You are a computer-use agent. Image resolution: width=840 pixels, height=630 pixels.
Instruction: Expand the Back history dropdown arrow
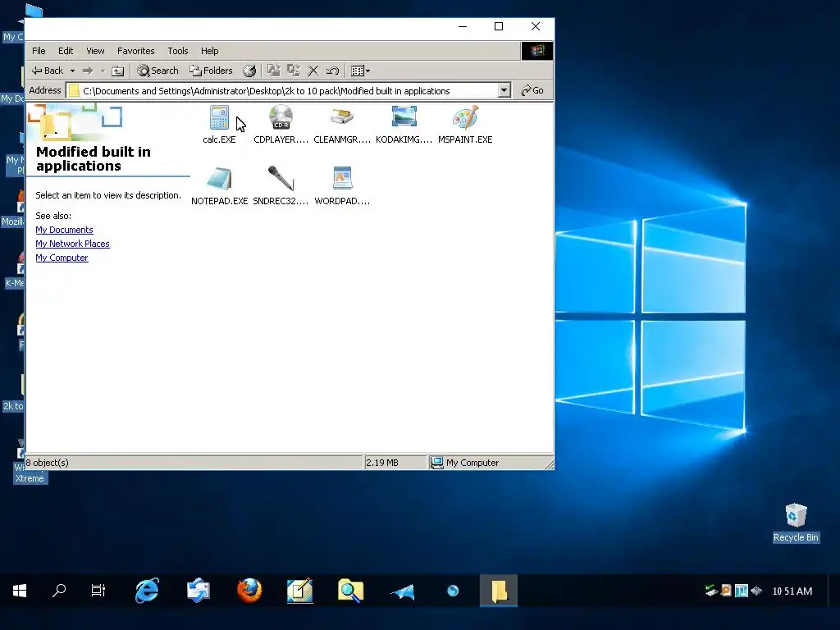[x=72, y=71]
